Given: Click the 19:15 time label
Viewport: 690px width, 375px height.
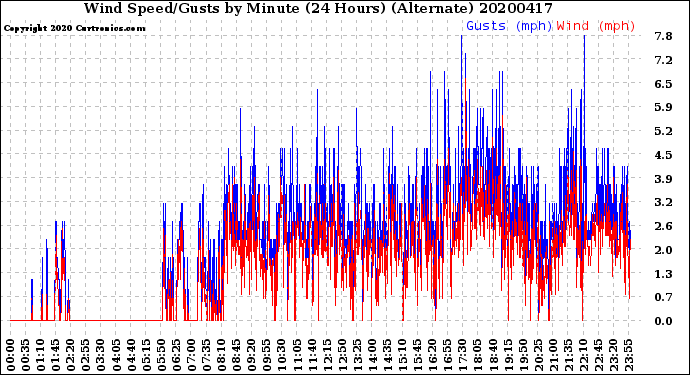Looking at the screenshot, I should tap(508, 355).
